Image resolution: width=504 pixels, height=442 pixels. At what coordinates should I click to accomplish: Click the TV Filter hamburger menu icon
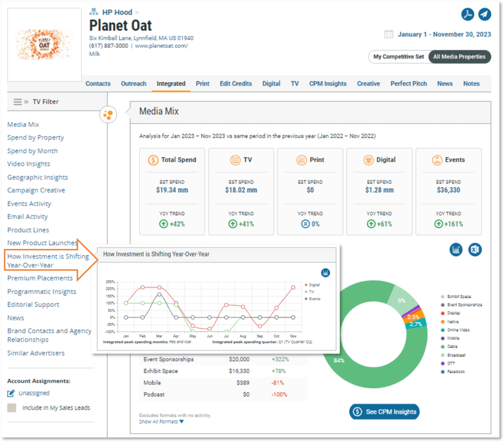pos(18,102)
